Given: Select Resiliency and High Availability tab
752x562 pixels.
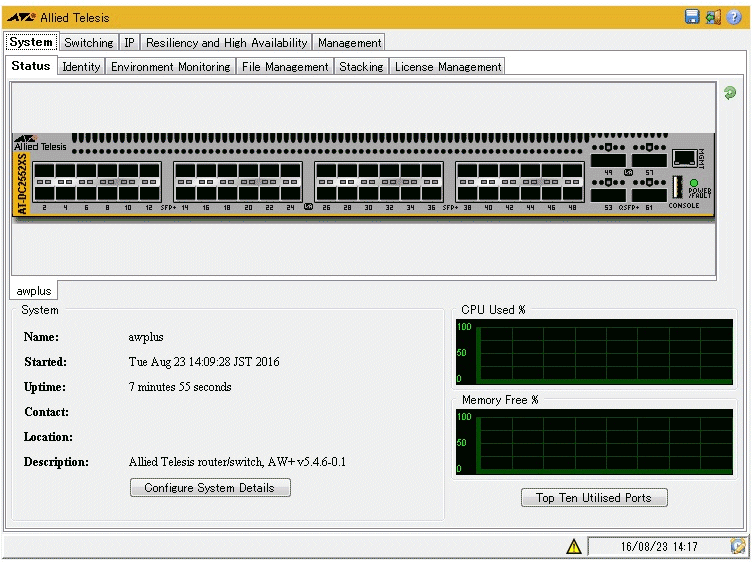Looking at the screenshot, I should 227,43.
